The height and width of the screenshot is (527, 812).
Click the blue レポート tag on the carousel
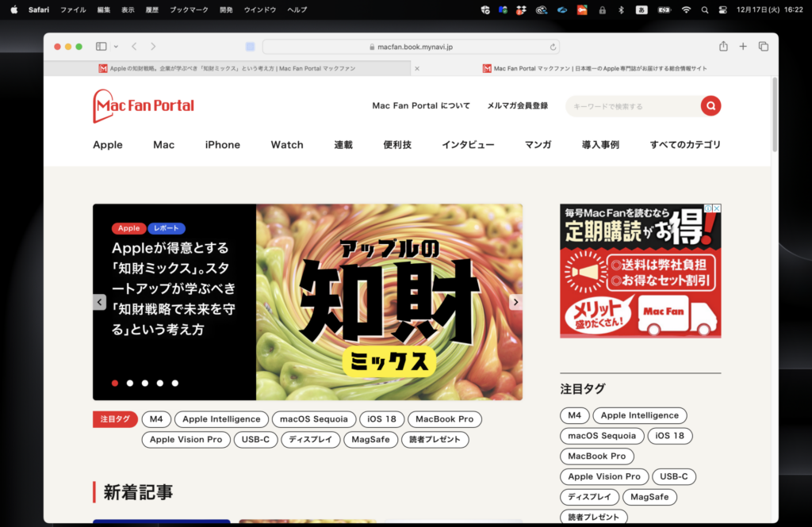167,228
